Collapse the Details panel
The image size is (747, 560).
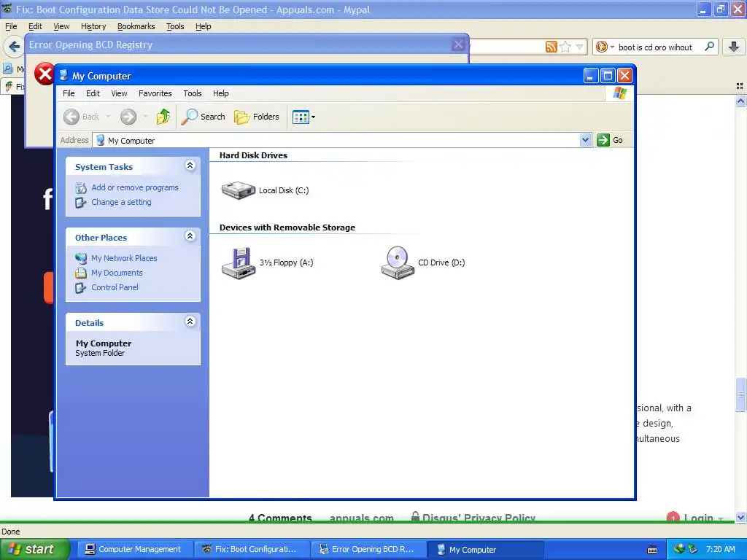coord(190,322)
